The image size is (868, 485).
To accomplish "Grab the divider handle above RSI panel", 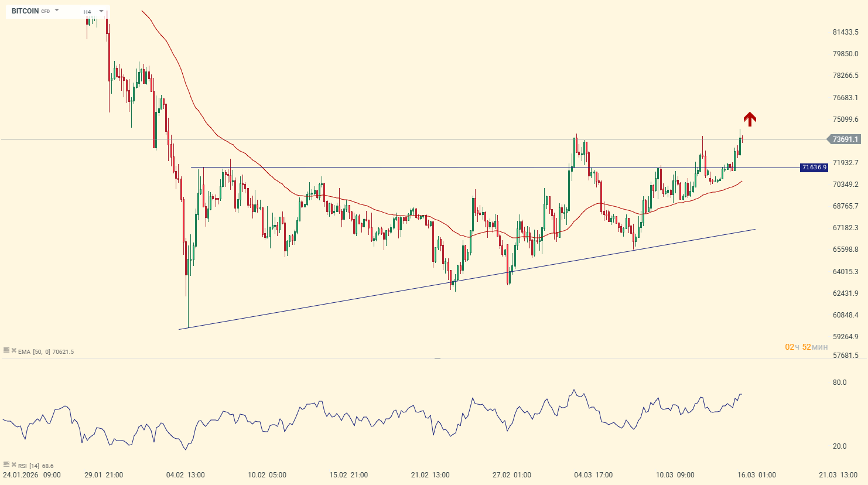I will 437,358.
